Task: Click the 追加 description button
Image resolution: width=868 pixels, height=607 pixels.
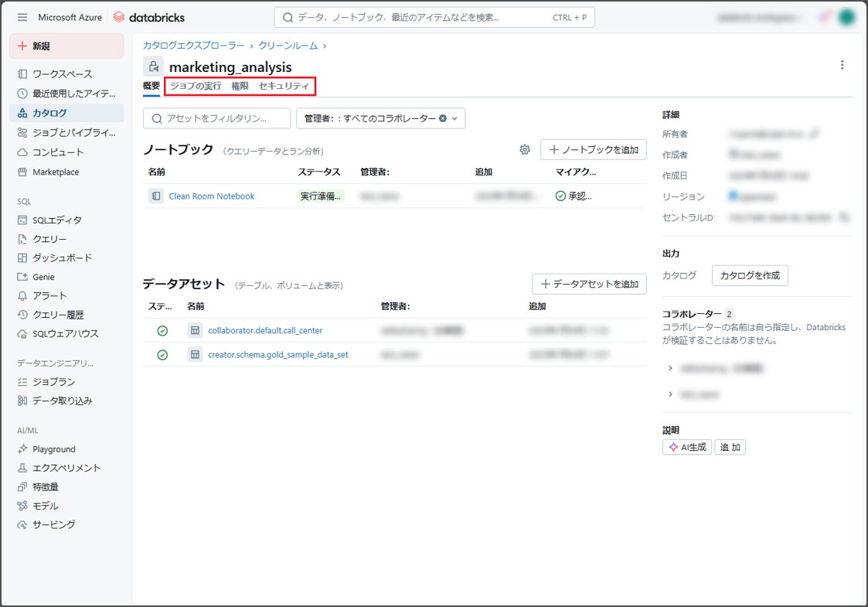Action: pos(730,447)
